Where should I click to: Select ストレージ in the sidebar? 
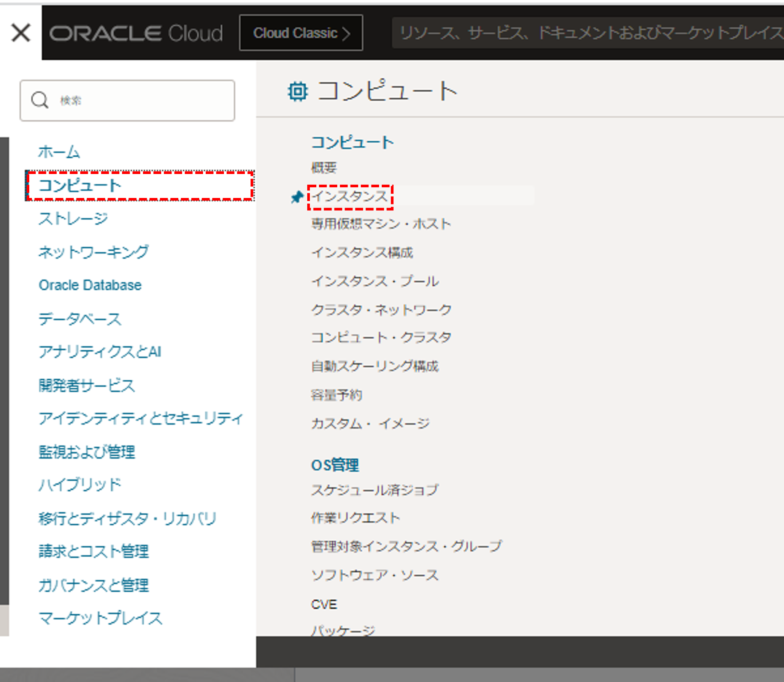coord(73,218)
